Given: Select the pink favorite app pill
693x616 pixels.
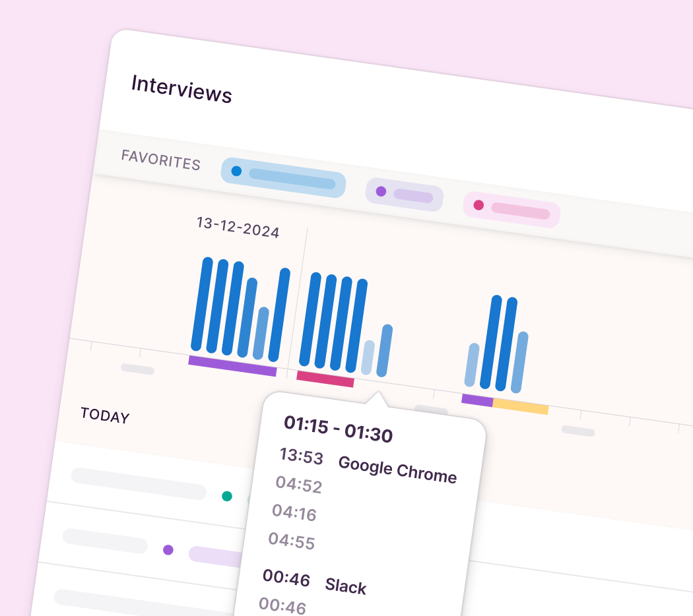Looking at the screenshot, I should (511, 208).
